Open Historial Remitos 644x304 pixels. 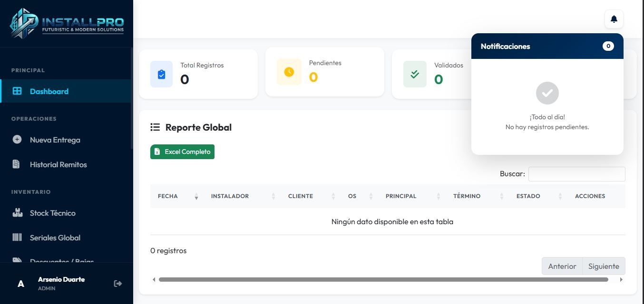[66, 164]
